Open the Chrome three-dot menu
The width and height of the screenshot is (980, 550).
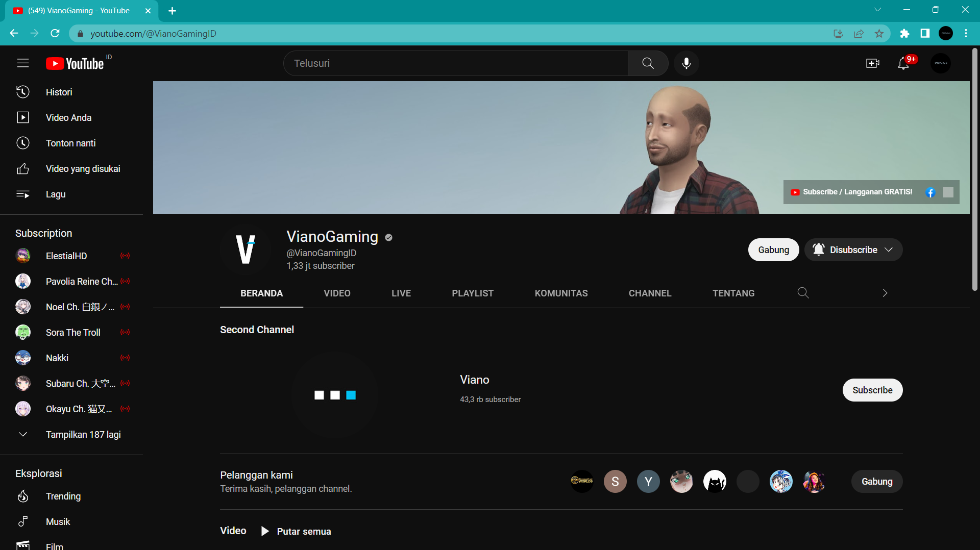(966, 34)
